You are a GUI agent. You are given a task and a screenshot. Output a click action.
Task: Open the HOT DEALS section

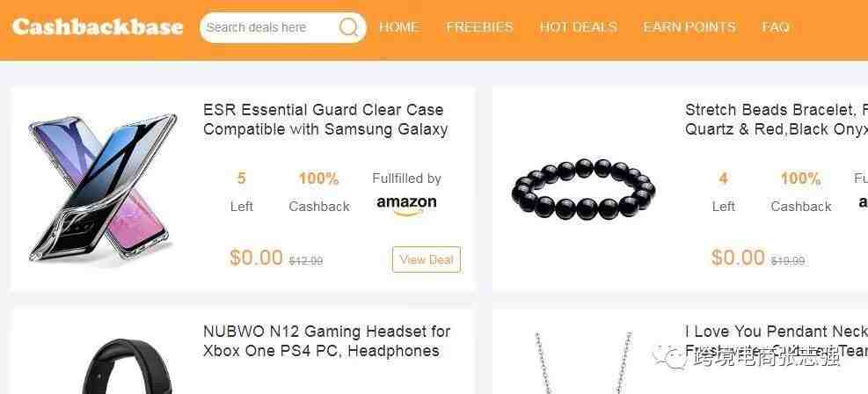578,26
